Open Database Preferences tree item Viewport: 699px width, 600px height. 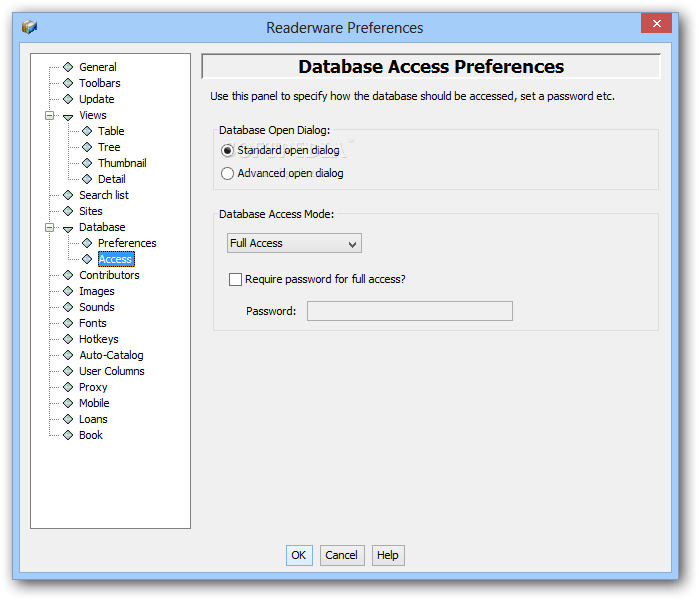[127, 243]
